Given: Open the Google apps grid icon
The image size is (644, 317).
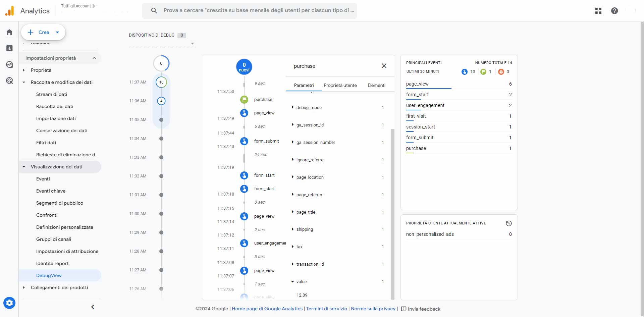Looking at the screenshot, I should click(598, 11).
